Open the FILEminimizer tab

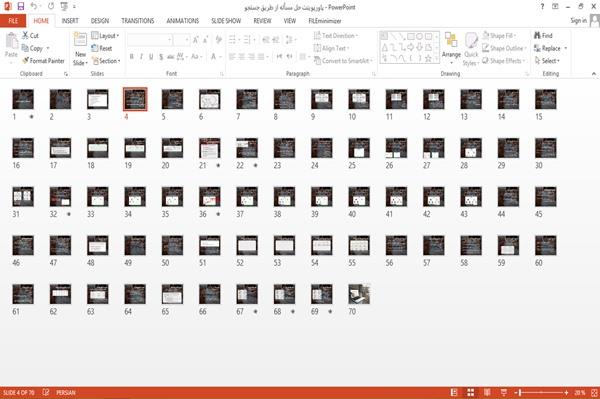click(325, 21)
